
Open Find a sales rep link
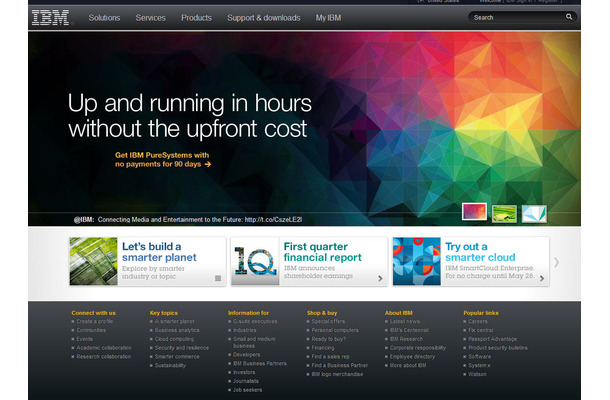330,356
